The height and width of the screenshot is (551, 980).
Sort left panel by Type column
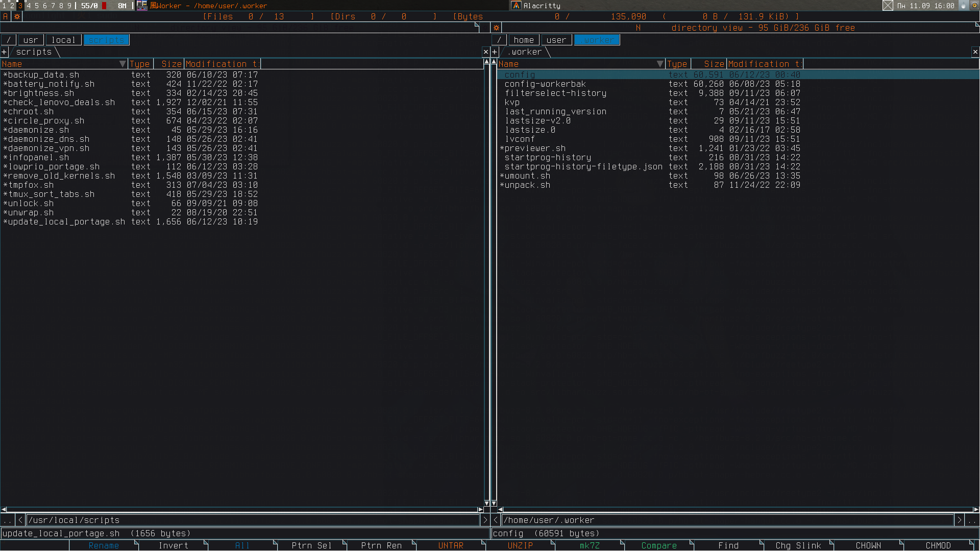click(x=140, y=64)
